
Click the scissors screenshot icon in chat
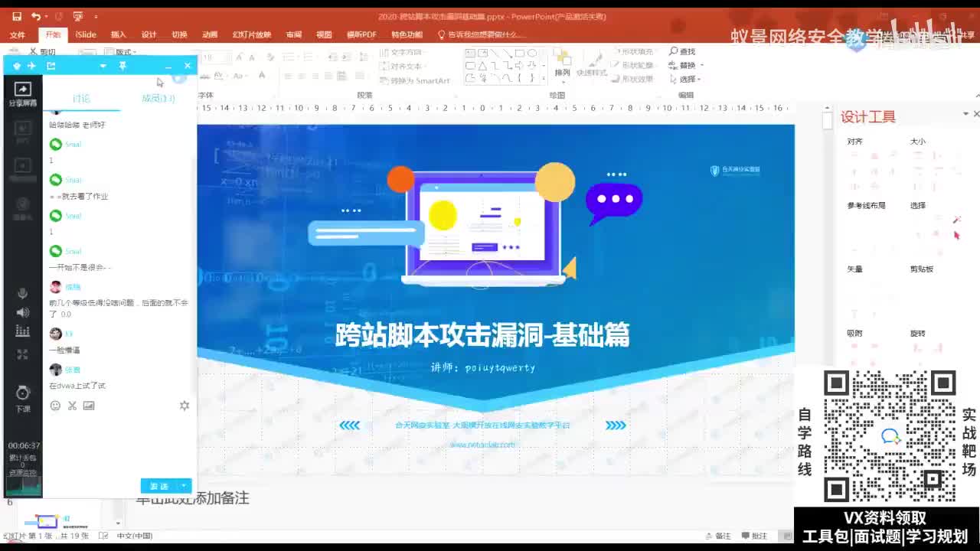pyautogui.click(x=72, y=406)
